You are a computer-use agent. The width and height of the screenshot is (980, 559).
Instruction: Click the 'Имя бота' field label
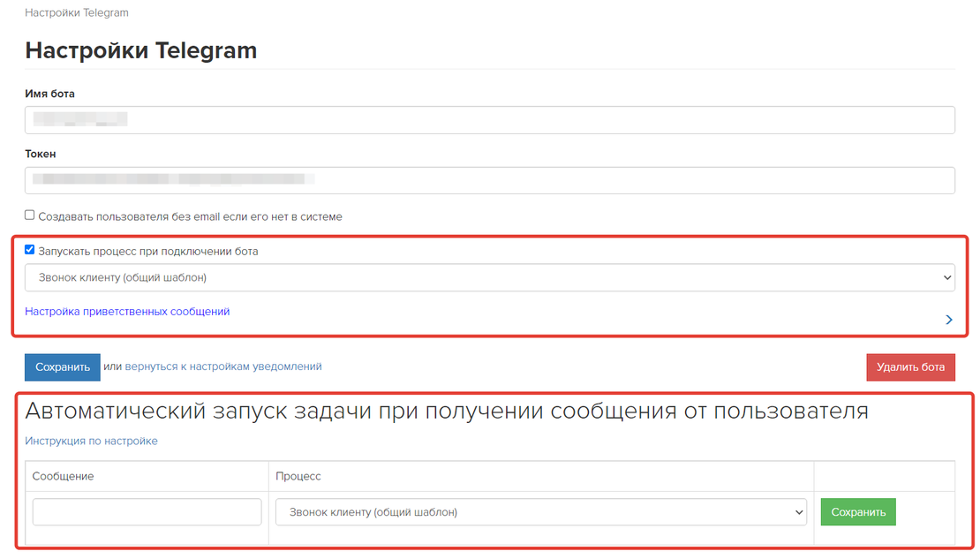[x=50, y=94]
